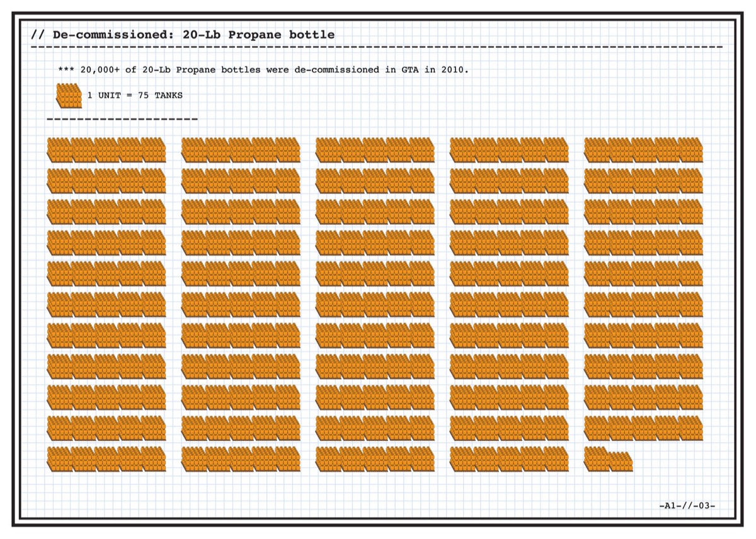Select the year "2010" in the subtitle
Viewport: 756px width, 539px height.
pyautogui.click(x=455, y=69)
